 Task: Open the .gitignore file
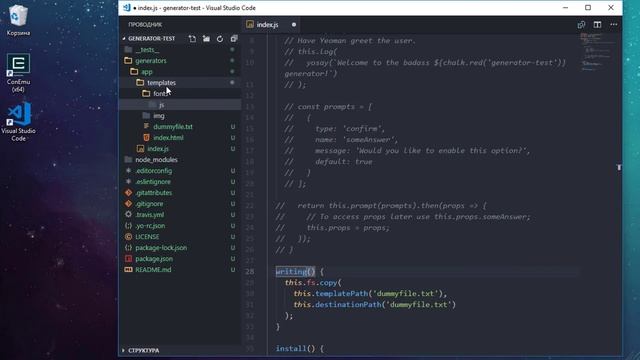(149, 204)
